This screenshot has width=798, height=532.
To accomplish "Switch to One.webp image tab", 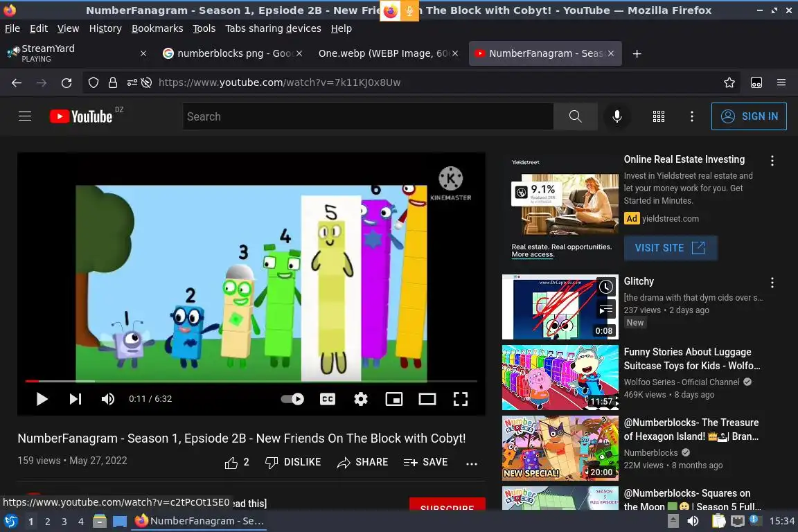I will (388, 53).
